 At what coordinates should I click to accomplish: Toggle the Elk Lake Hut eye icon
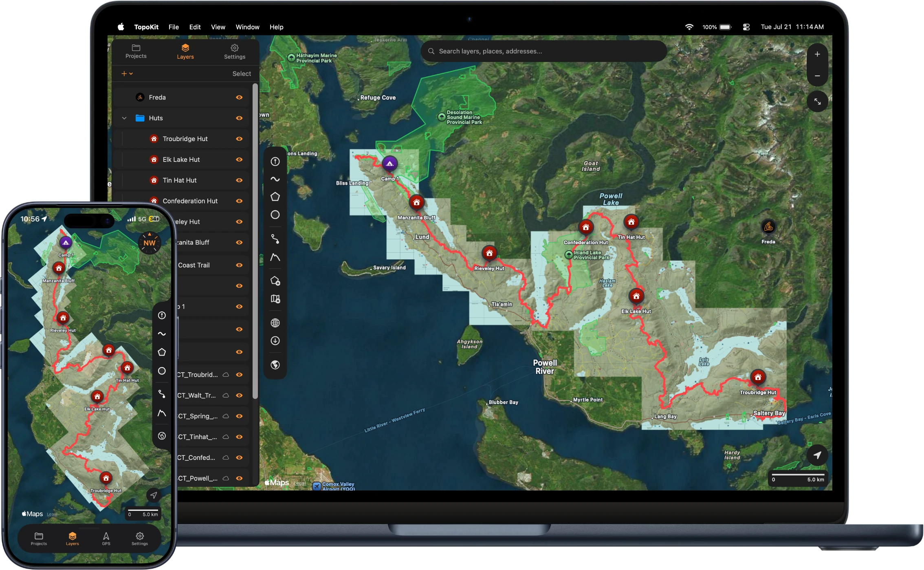coord(239,160)
